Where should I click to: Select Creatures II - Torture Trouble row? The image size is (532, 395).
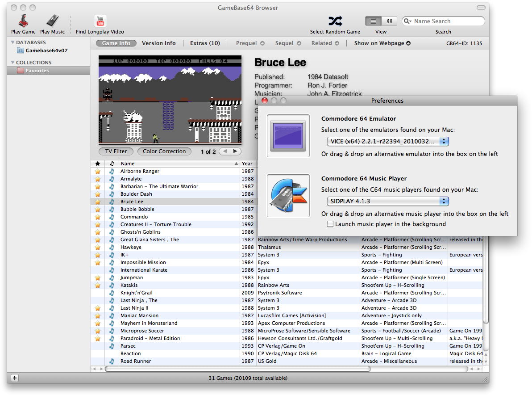(174, 224)
